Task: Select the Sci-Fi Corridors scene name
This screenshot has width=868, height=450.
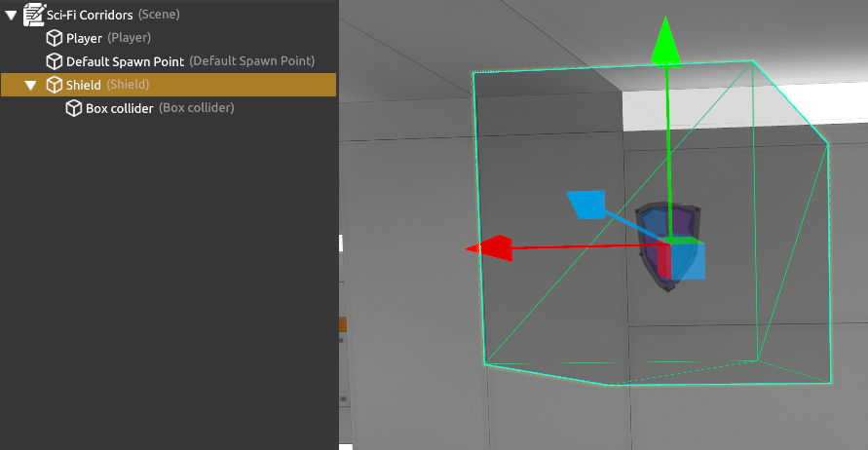Action: pos(90,15)
